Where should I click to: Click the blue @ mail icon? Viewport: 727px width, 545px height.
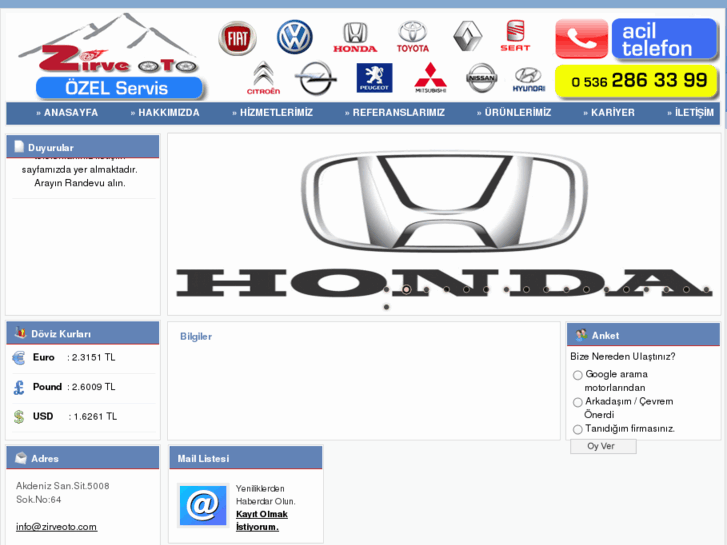tap(203, 505)
